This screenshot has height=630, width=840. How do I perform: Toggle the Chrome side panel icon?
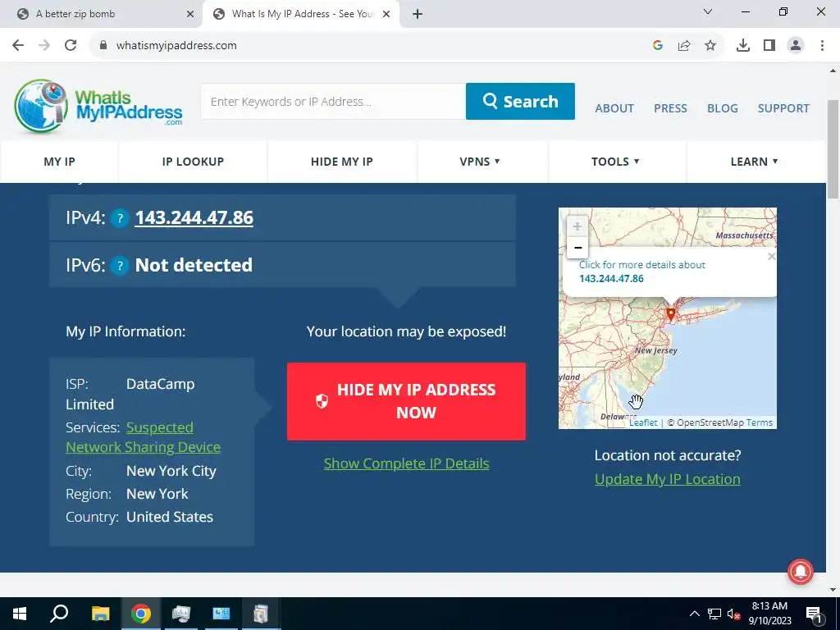tap(769, 46)
